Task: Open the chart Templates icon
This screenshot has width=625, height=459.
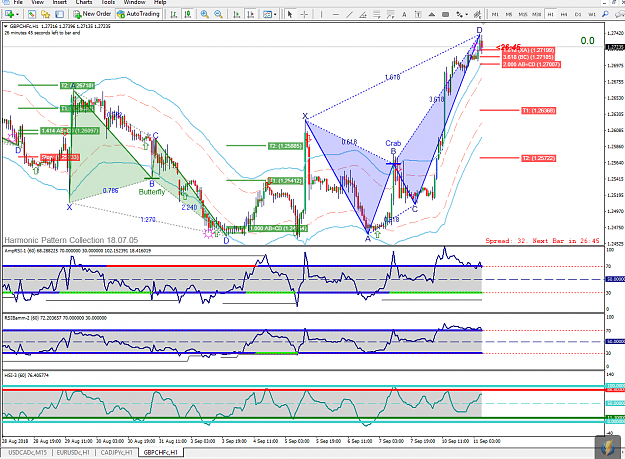Action: pos(267,14)
